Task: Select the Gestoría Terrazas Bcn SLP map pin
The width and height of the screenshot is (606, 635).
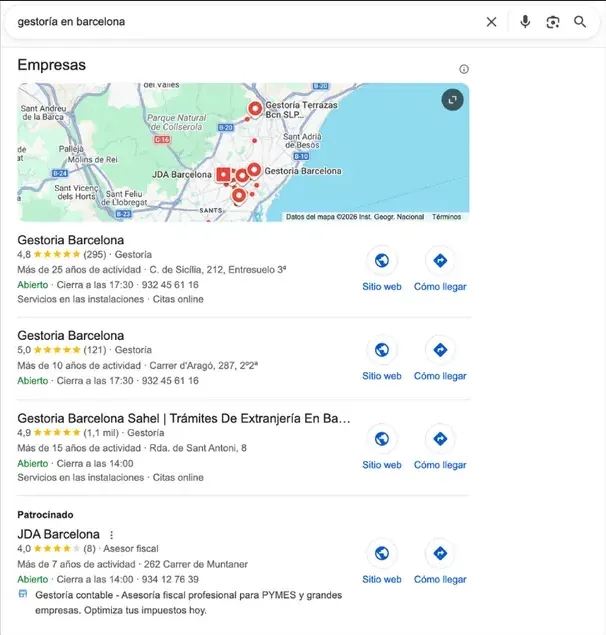Action: click(255, 109)
